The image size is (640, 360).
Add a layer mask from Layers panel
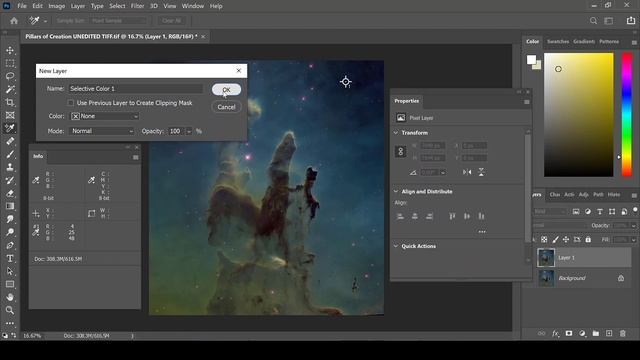point(569,333)
